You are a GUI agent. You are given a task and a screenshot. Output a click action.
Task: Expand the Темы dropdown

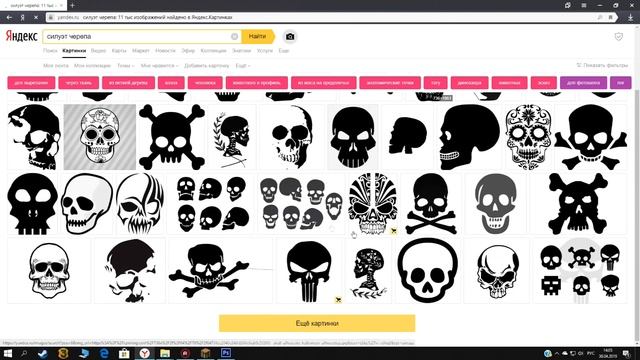tap(126, 65)
